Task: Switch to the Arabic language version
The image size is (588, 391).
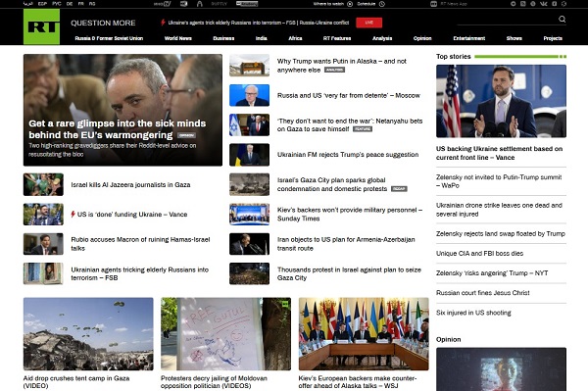Action: tap(28, 4)
